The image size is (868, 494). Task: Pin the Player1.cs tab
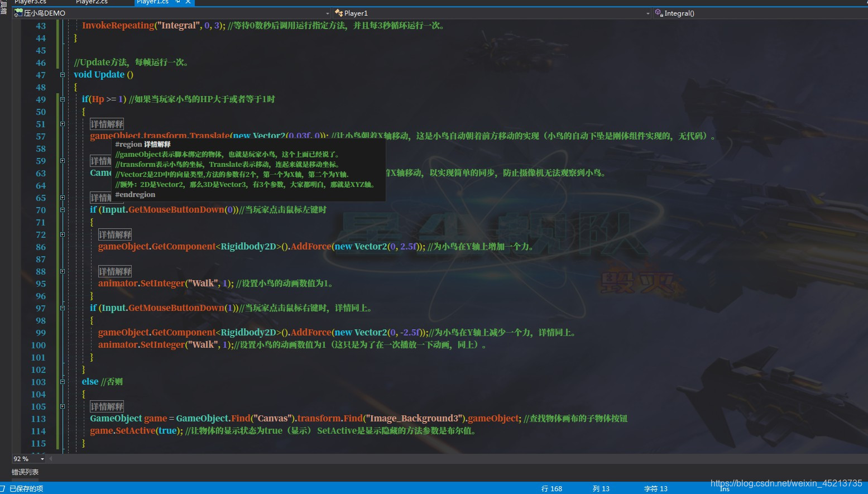click(178, 2)
